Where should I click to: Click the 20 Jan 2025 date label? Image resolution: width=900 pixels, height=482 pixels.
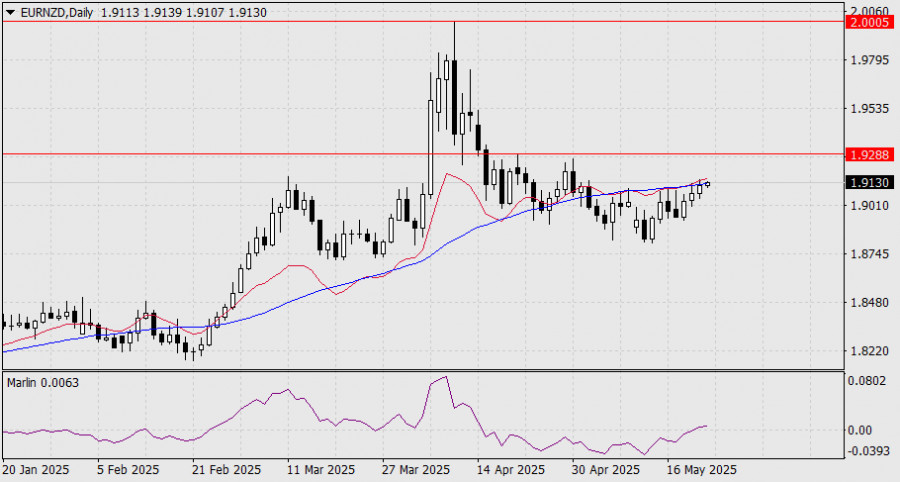tap(36, 470)
